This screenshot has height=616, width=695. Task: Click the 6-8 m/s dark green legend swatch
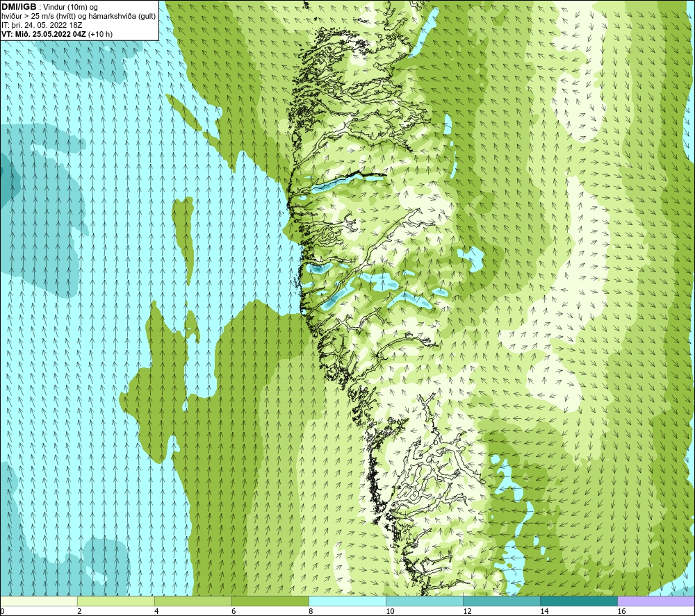pyautogui.click(x=270, y=601)
